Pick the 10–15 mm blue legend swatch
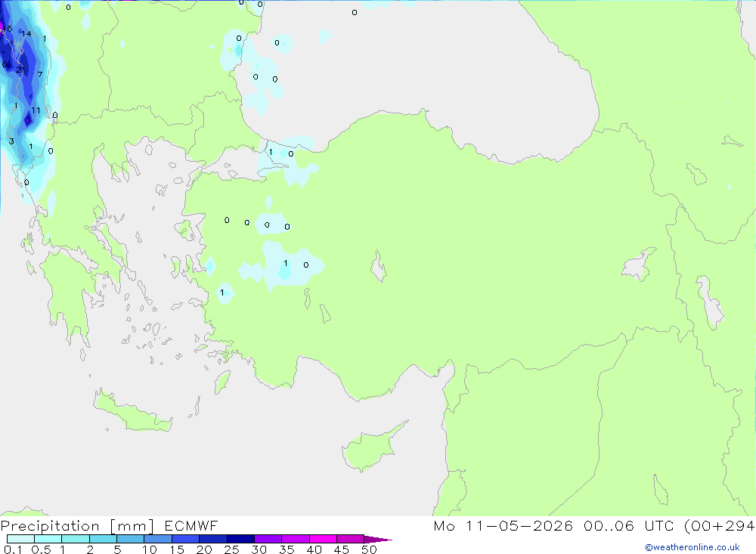The image size is (756, 554). click(x=158, y=539)
